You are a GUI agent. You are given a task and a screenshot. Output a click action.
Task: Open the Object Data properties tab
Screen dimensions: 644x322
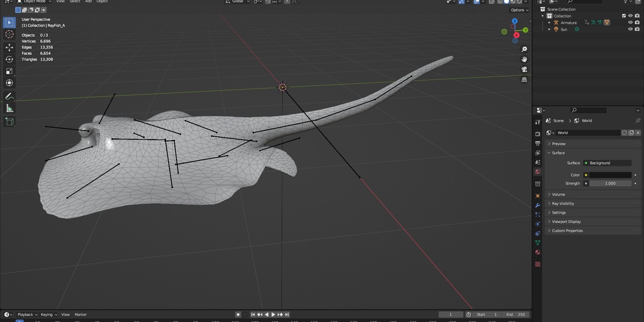[538, 243]
